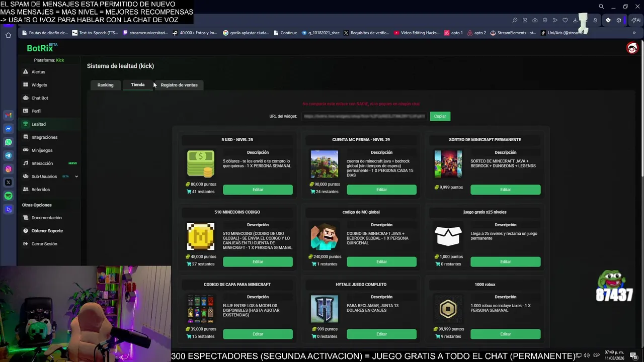Screen dimensions: 644x362
Task: Edit the 5 USD - NIVEL 25 item
Action: tap(258, 190)
